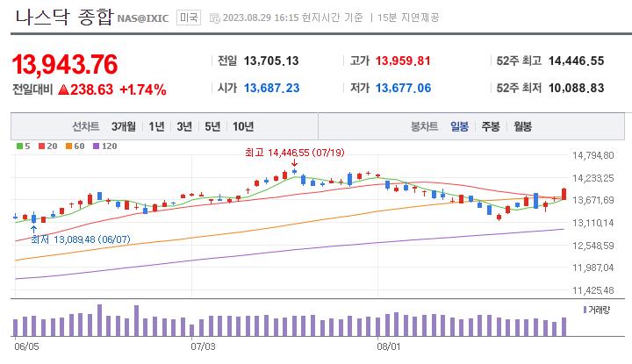
Task: Click the 저가 value 13,677.06
Action: [404, 88]
